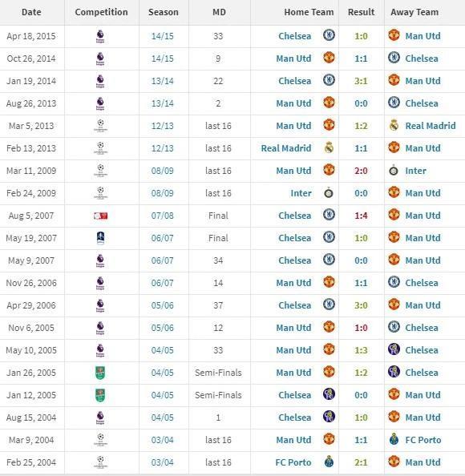Click Premier League icon in Apr 18, 2015 row
The image size is (465, 476).
[100, 36]
